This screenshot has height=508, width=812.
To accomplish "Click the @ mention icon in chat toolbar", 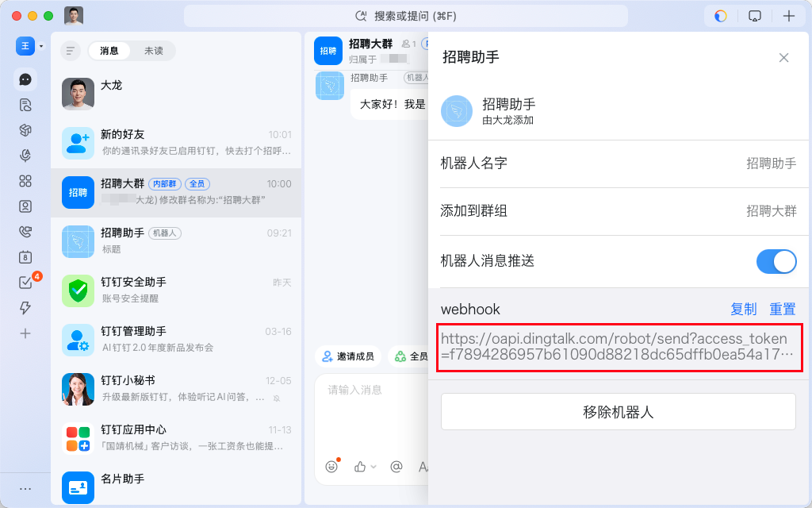I will 396,467.
